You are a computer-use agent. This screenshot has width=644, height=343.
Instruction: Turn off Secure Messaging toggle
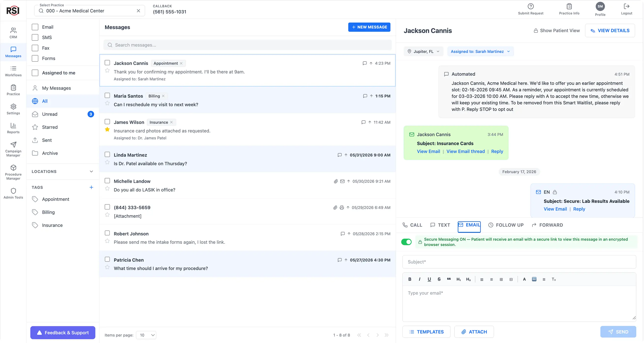pos(406,242)
